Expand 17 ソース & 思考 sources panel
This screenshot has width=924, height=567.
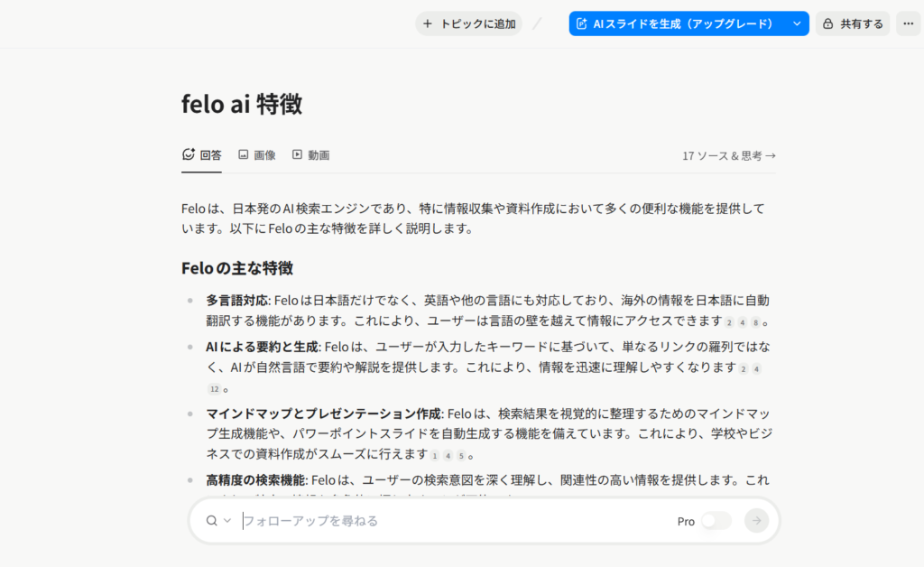(x=728, y=155)
